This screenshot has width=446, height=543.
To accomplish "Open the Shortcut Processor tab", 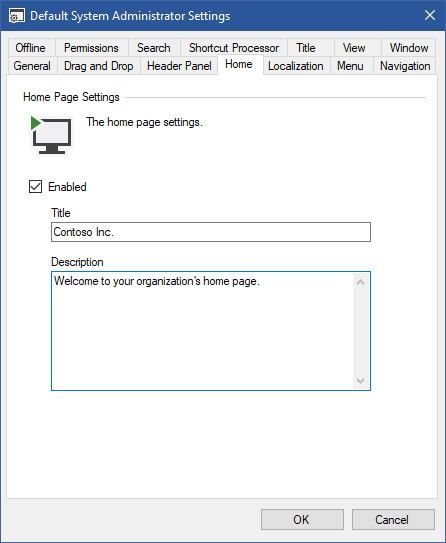I will point(234,48).
